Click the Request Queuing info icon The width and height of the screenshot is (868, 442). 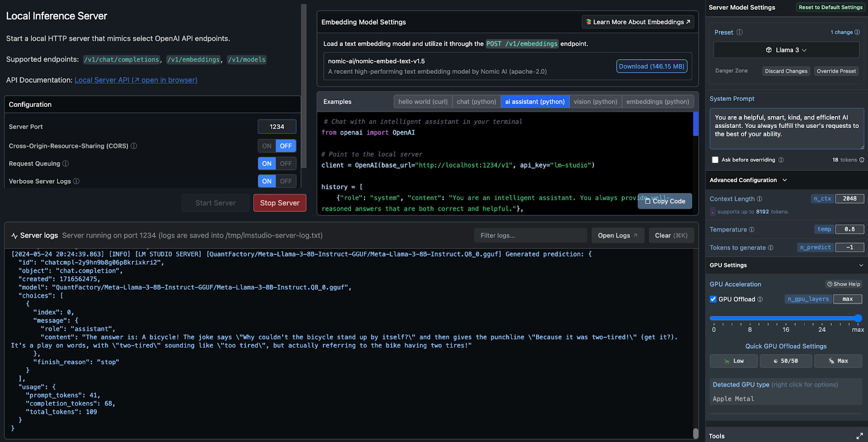[x=66, y=164]
